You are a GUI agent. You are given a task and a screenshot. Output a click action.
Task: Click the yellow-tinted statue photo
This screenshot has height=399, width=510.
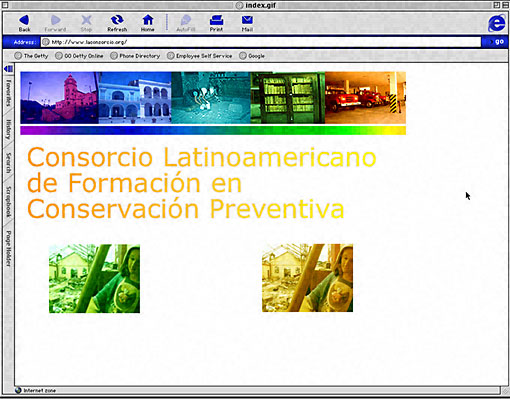307,278
